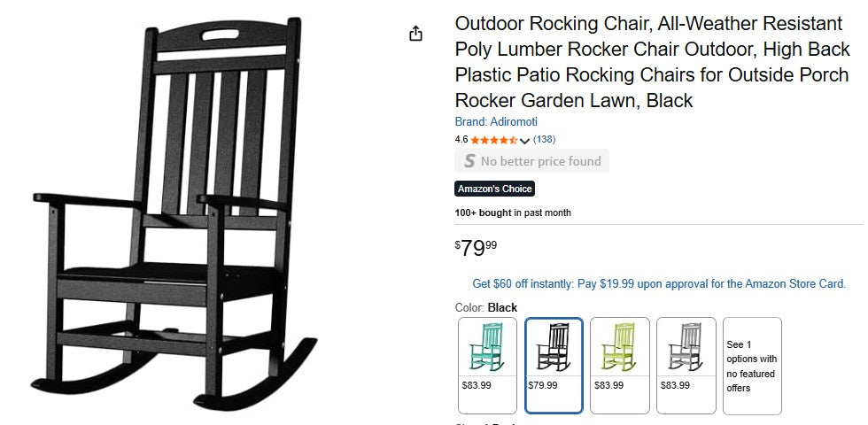
Task: Open the Amazon Store Card $60 off offer
Action: 659,284
